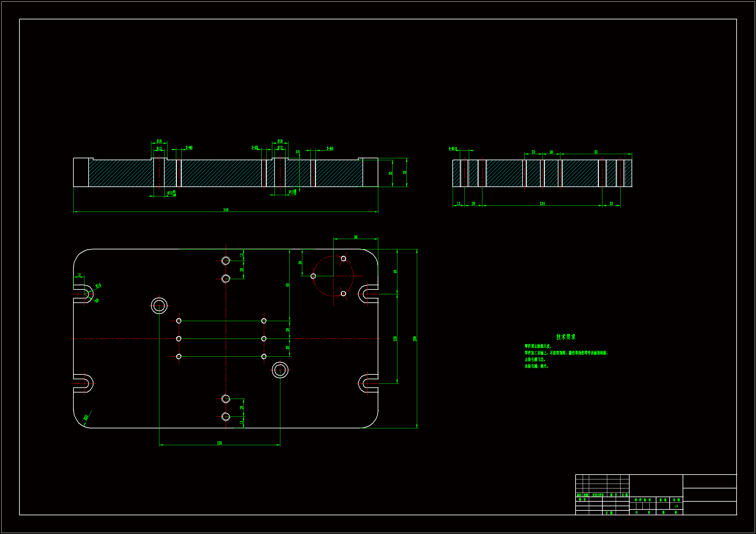
Task: Select the large counterbored hole at left
Action: coord(159,306)
